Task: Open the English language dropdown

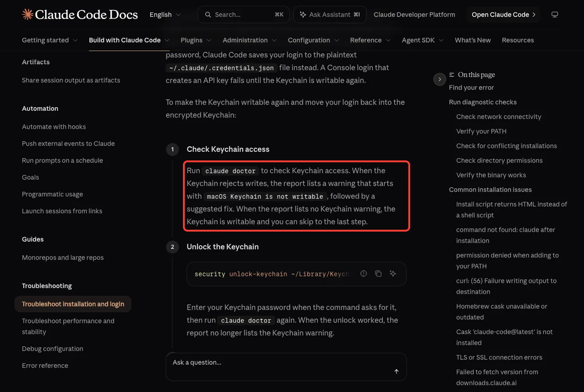Action: (165, 15)
